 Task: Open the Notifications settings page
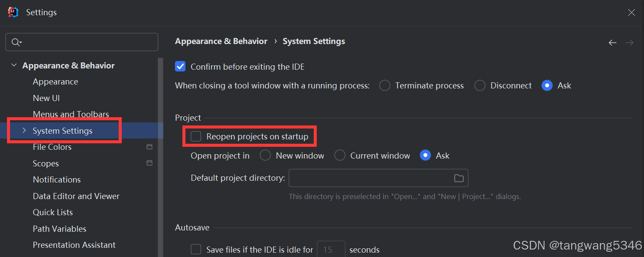[x=57, y=179]
